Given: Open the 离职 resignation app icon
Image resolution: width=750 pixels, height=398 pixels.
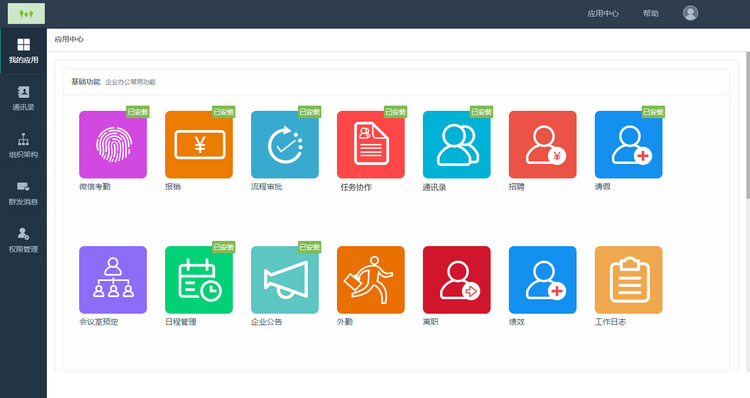Looking at the screenshot, I should 457,280.
